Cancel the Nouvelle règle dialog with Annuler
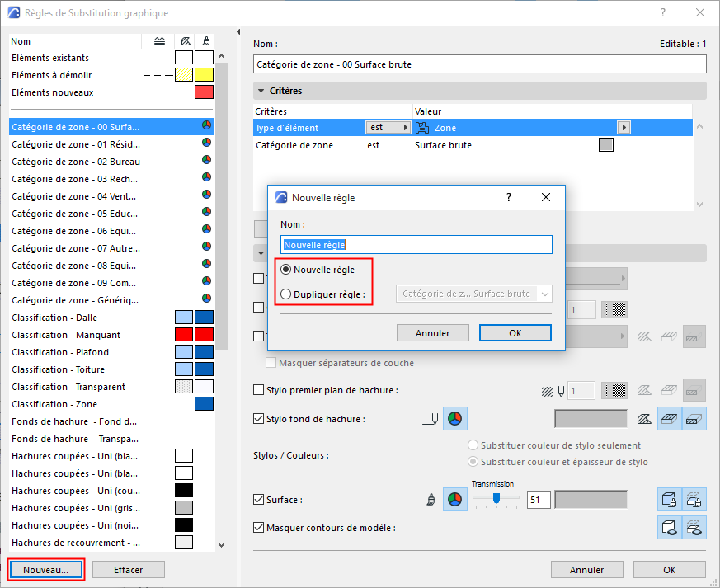 (x=432, y=333)
